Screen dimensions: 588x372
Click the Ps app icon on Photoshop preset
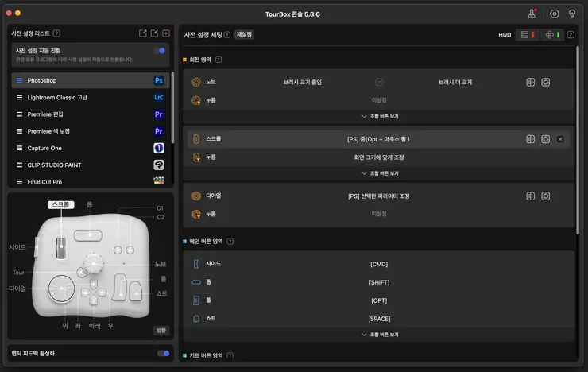click(x=159, y=80)
